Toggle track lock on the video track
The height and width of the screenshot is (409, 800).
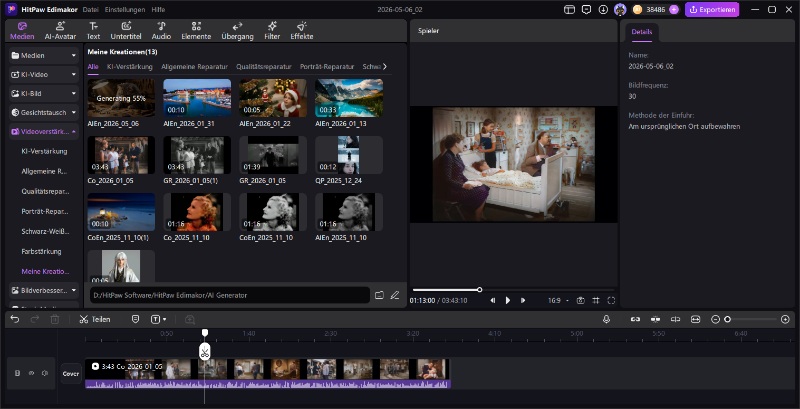click(x=17, y=373)
